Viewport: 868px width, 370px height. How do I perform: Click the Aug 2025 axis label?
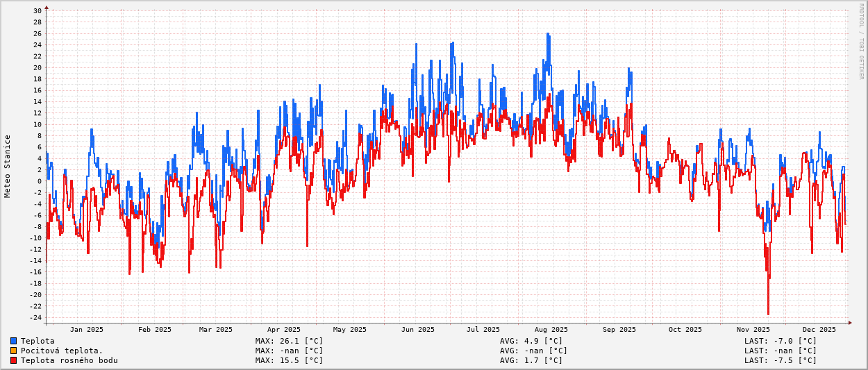pyautogui.click(x=551, y=330)
